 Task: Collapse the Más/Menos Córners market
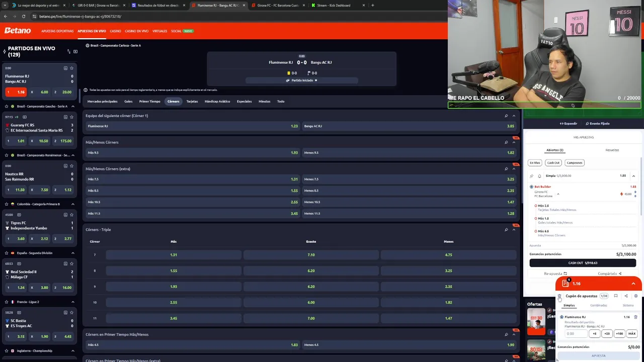pos(514,142)
